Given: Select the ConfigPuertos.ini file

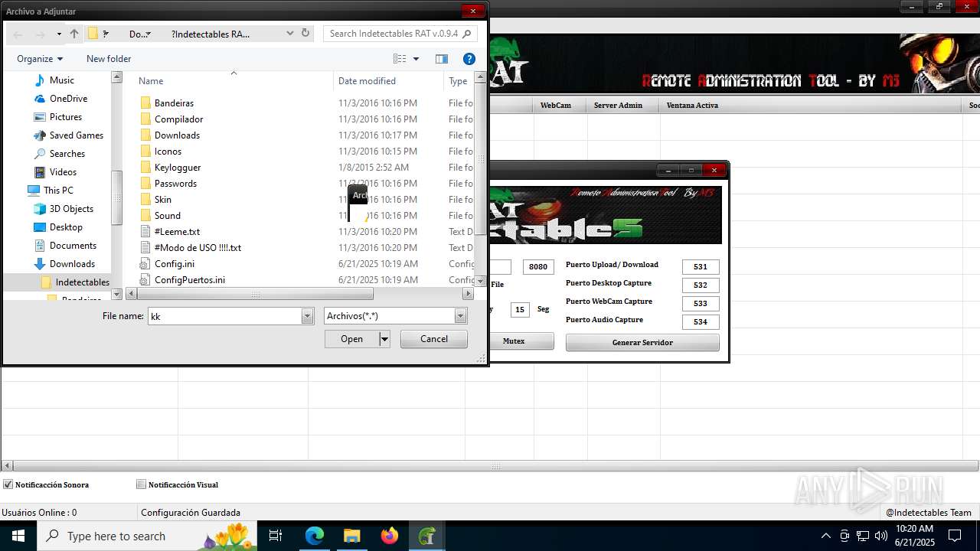Looking at the screenshot, I should pos(190,280).
